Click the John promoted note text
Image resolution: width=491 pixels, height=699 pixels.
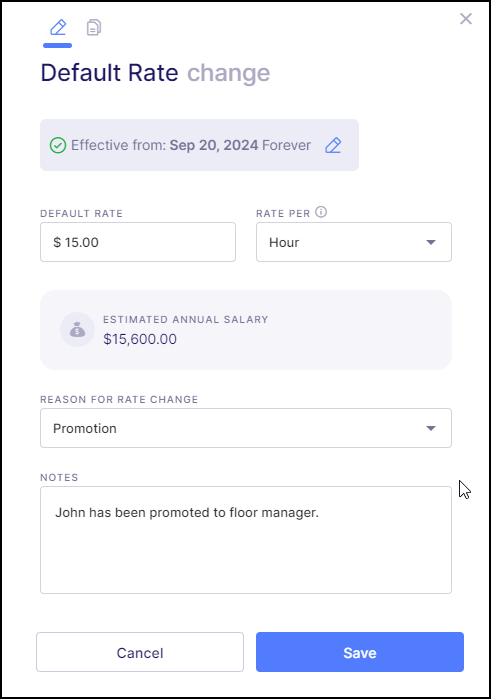pyautogui.click(x=187, y=513)
